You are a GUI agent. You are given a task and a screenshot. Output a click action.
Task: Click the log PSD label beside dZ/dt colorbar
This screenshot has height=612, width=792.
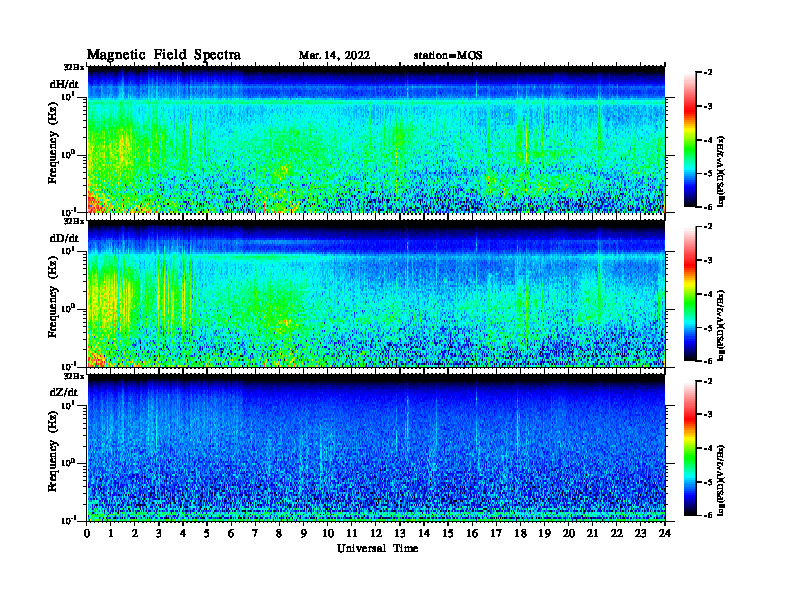pyautogui.click(x=721, y=480)
